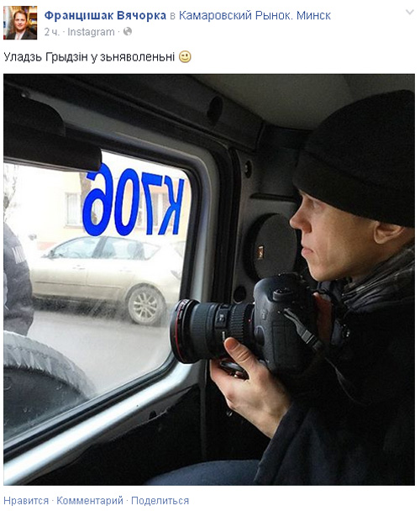Image resolution: width=420 pixels, height=511 pixels.
Task: Click the black beanie hat in the photo
Action: 357,160
